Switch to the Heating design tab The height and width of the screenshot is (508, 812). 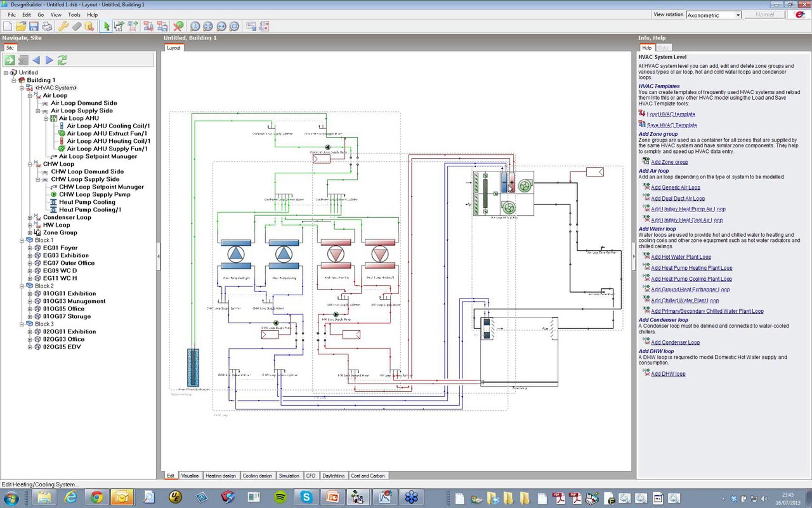click(x=221, y=475)
